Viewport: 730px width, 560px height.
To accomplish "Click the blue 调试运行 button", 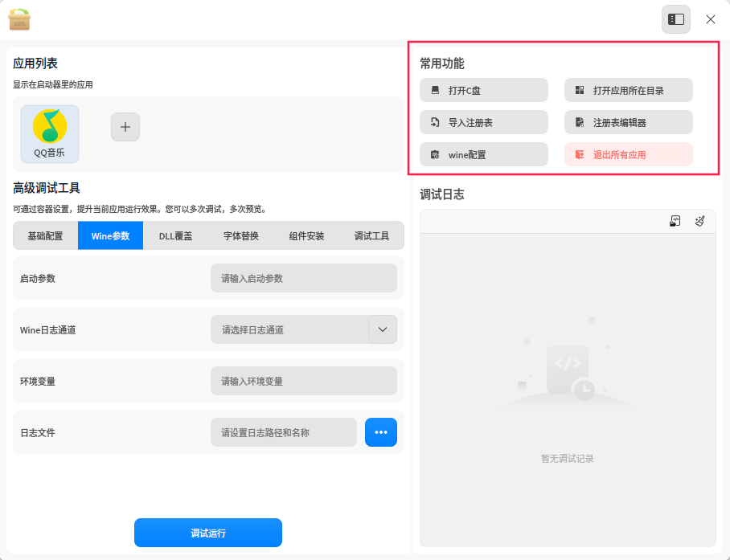I will (x=208, y=533).
